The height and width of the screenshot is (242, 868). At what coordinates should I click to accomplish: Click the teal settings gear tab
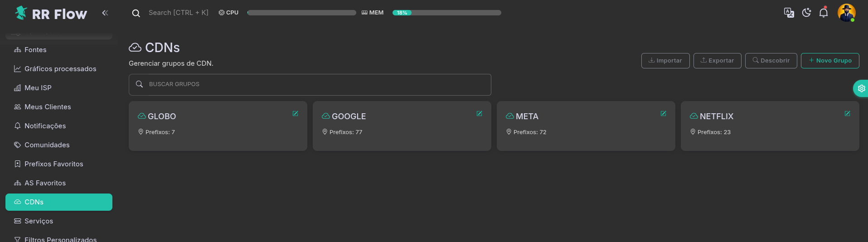(x=861, y=88)
